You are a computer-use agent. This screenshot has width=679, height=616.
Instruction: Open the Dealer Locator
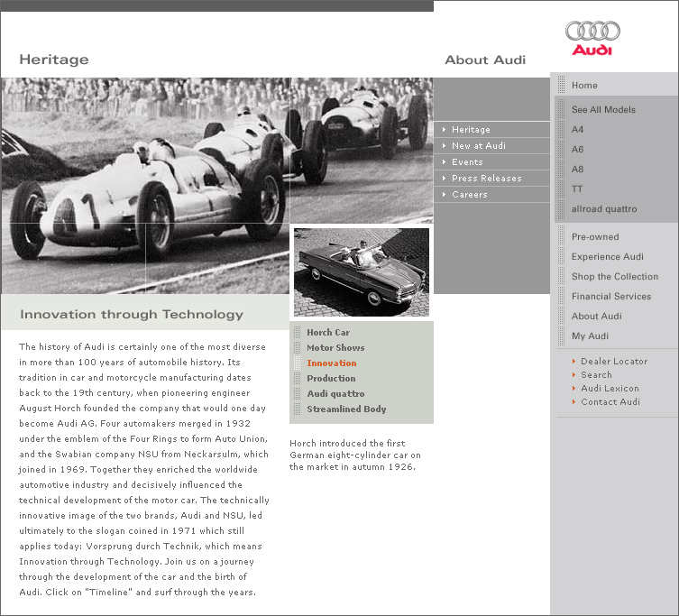coord(614,362)
